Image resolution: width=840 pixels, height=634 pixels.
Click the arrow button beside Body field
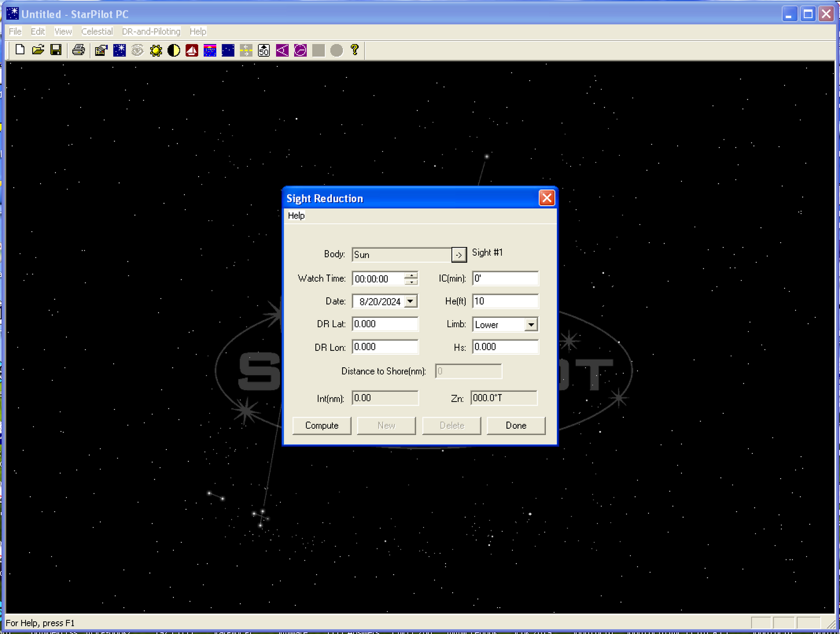click(459, 255)
